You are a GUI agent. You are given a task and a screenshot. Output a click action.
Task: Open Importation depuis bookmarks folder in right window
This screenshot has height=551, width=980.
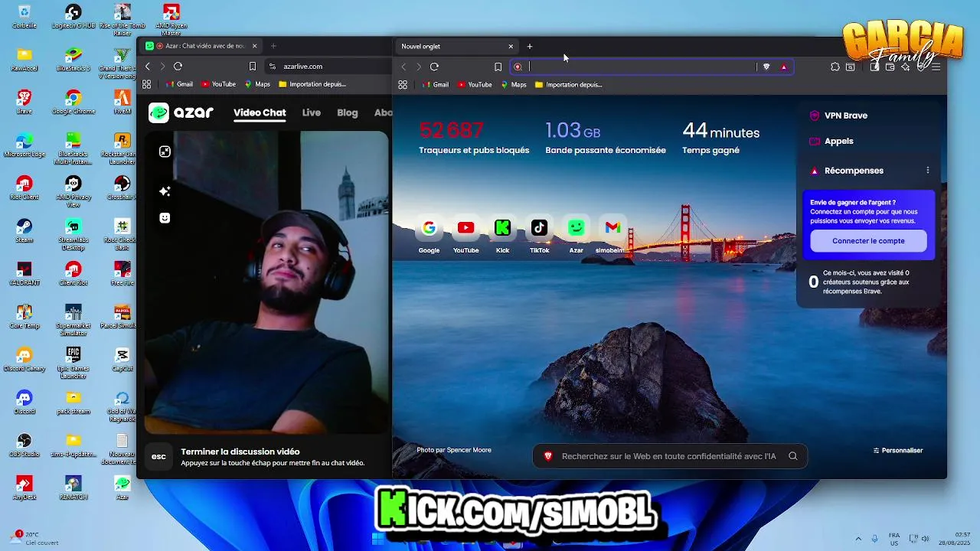[x=568, y=85]
